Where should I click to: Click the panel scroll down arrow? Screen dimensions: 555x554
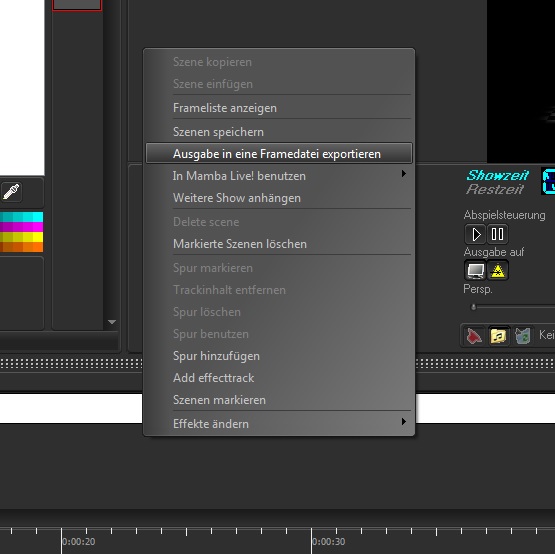[x=112, y=322]
